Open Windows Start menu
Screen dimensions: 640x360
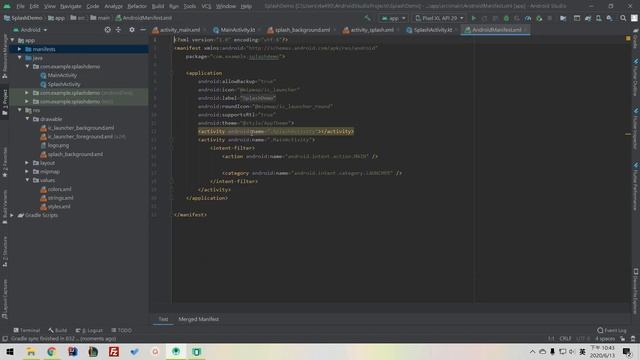pos(10,351)
